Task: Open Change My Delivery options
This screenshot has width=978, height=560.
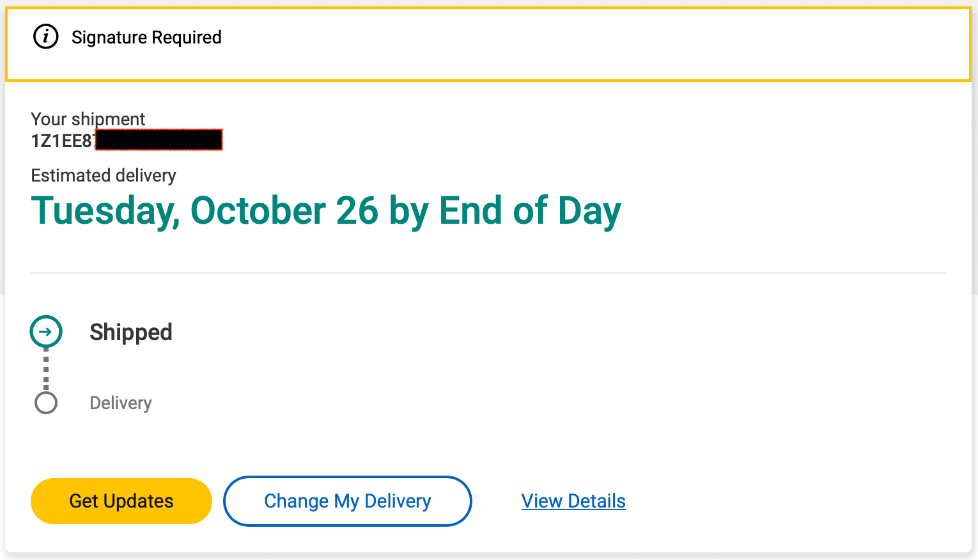Action: [347, 501]
